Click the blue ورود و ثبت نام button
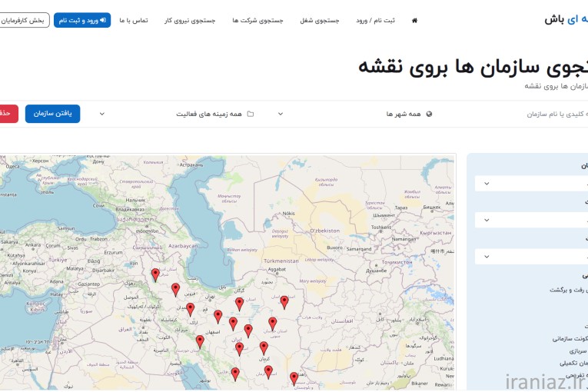The width and height of the screenshot is (588, 392). click(82, 20)
